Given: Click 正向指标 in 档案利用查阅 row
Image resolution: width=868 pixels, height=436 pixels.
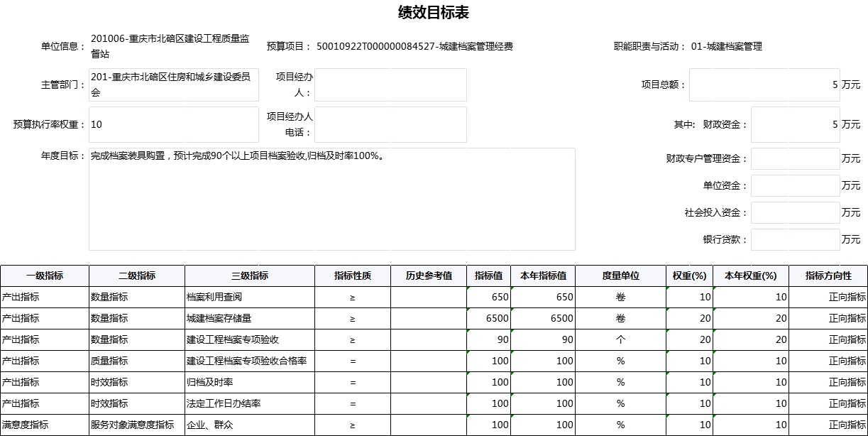Looking at the screenshot, I should (828, 297).
